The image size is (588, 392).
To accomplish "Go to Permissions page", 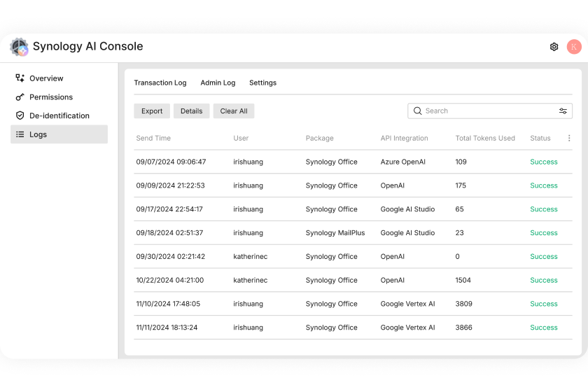I will (59, 97).
